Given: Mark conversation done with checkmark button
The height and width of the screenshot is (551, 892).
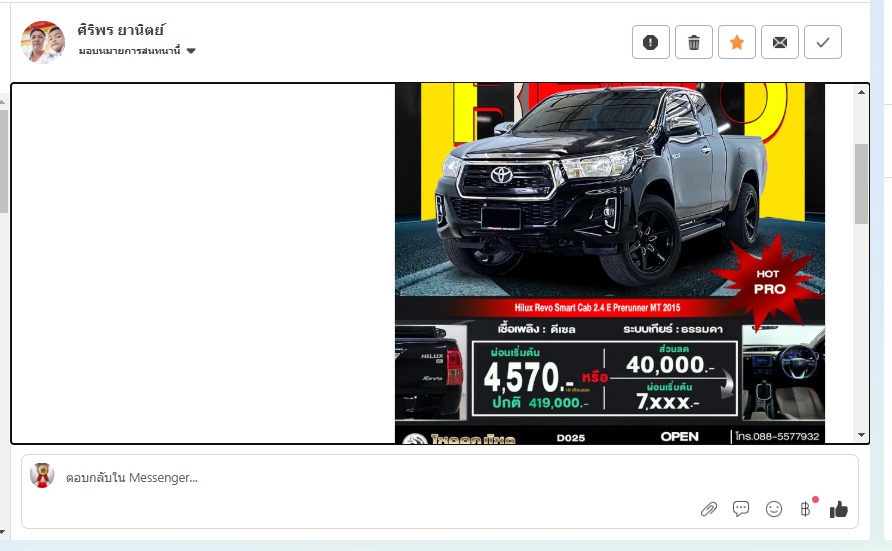Looking at the screenshot, I should pos(823,42).
